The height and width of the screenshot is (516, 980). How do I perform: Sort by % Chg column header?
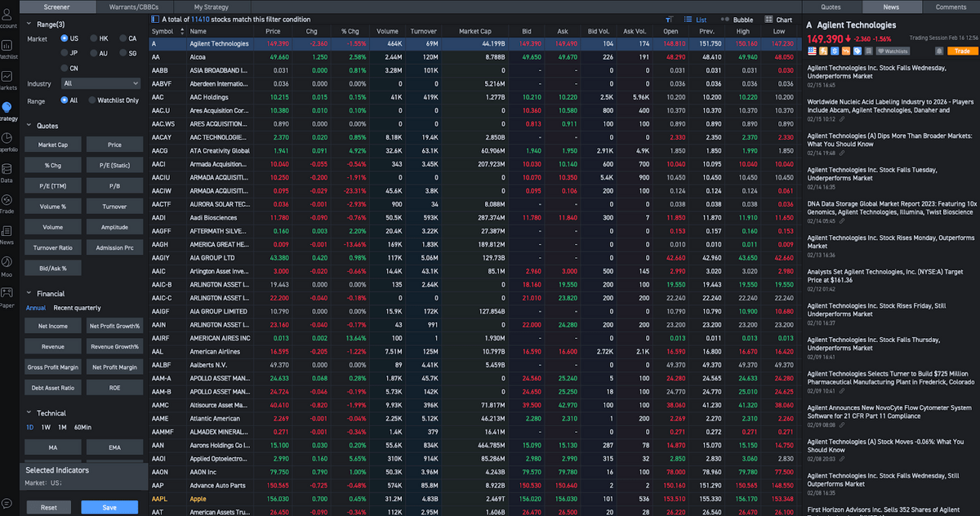[x=350, y=31]
